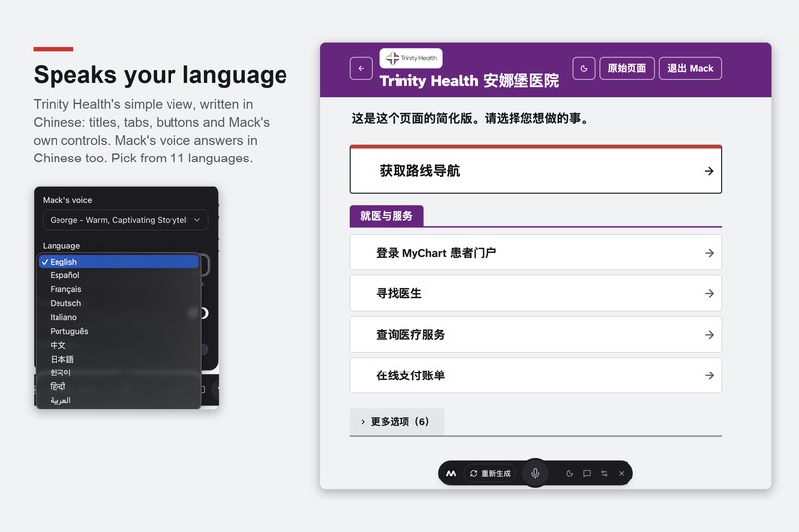Select Português in the language list
This screenshot has height=532, width=799.
[x=119, y=331]
